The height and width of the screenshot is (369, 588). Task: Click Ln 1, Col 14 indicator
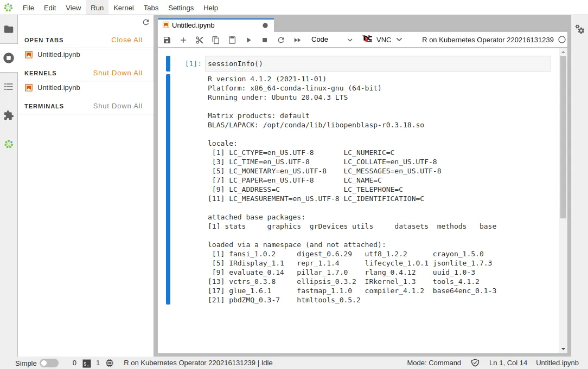tap(508, 363)
